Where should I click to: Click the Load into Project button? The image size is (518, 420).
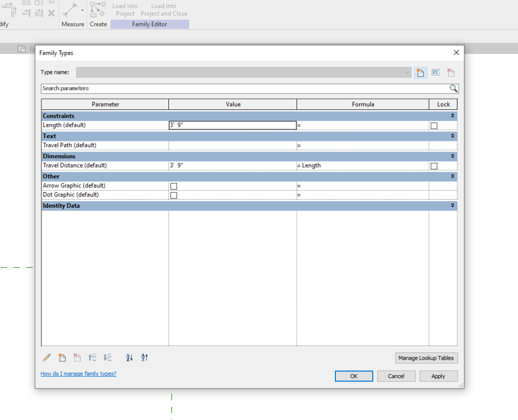pos(125,10)
